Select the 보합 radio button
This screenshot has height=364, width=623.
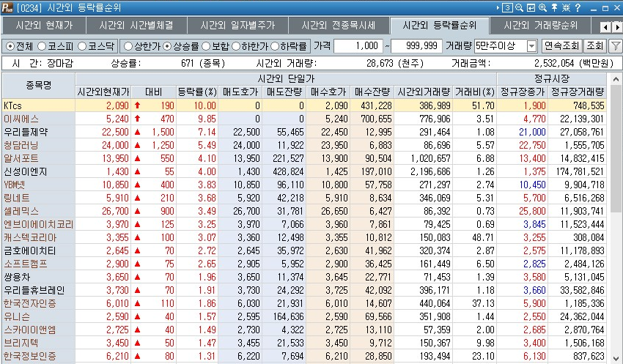pos(206,46)
